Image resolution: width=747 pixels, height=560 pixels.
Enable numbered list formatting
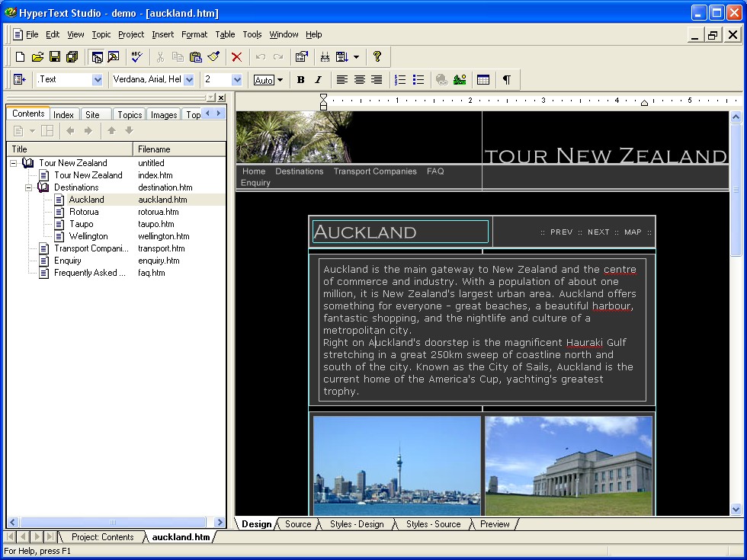[x=400, y=79]
